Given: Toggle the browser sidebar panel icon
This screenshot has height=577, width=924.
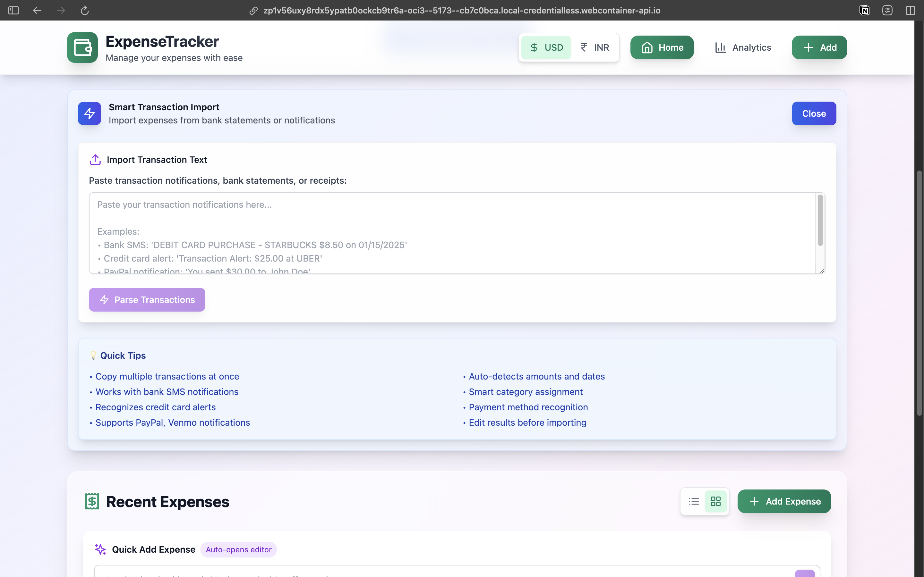Looking at the screenshot, I should 13,10.
